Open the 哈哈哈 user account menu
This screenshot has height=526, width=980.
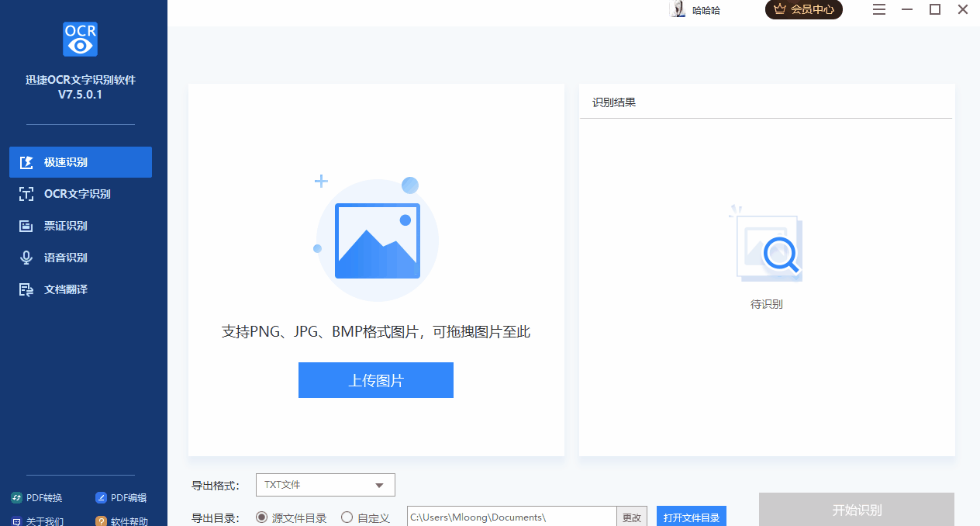(x=695, y=10)
